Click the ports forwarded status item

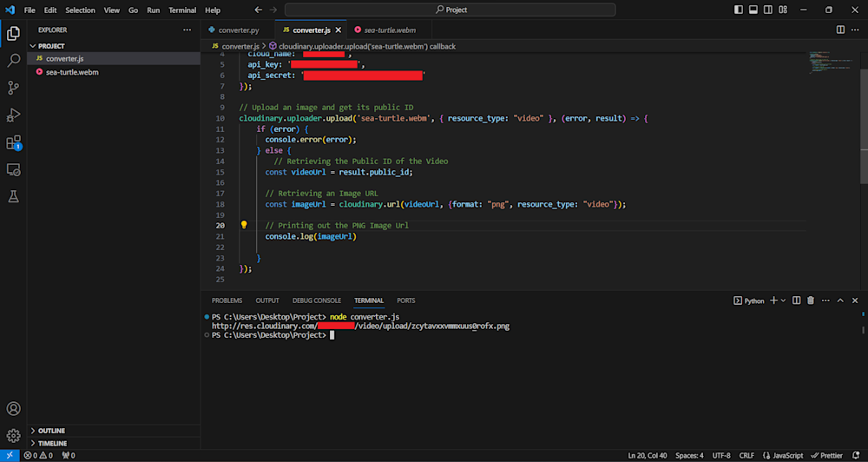(69, 455)
